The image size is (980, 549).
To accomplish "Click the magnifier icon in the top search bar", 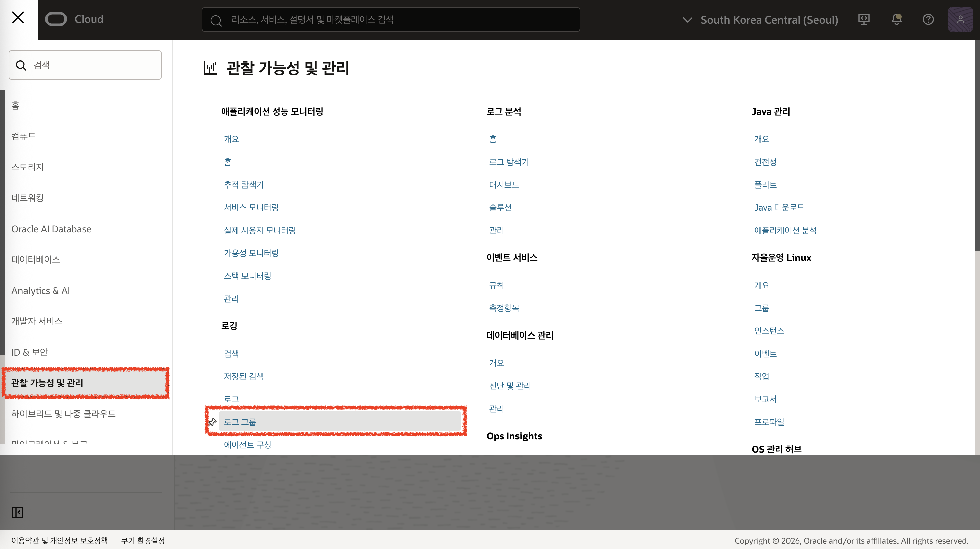I will (216, 20).
